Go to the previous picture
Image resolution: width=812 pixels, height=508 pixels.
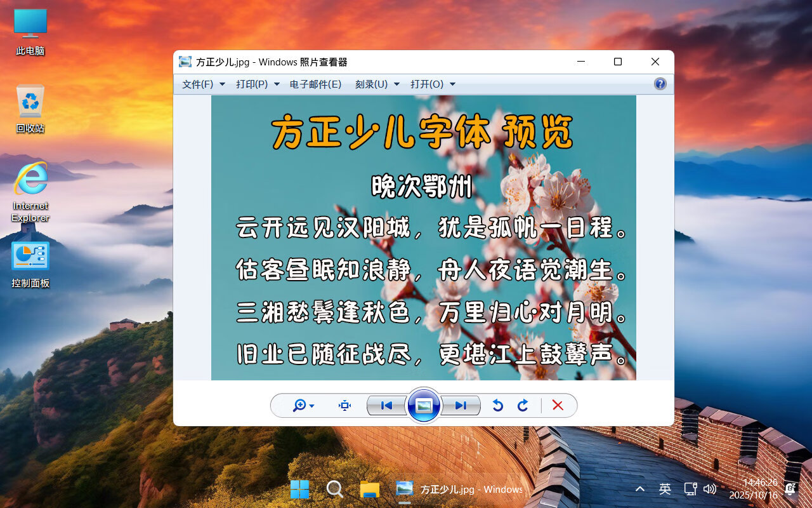386,406
